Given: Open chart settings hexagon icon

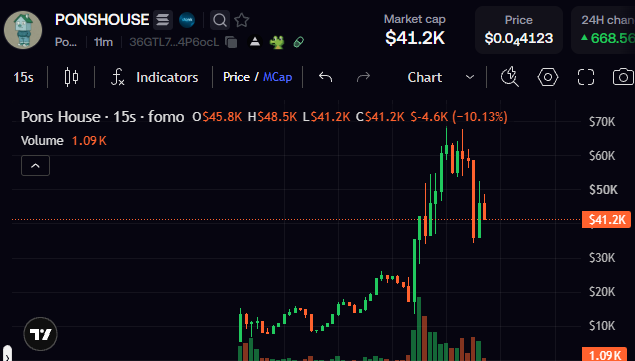Looking at the screenshot, I should click(x=548, y=77).
